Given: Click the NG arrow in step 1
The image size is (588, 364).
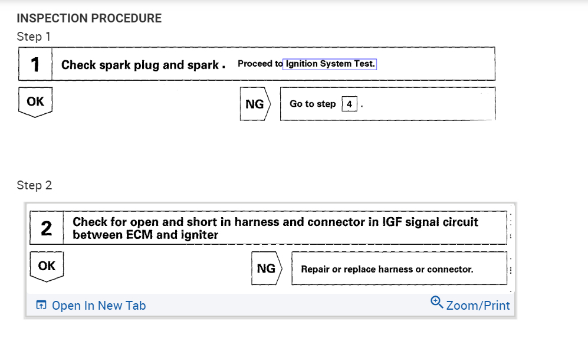Looking at the screenshot, I should click(x=255, y=104).
